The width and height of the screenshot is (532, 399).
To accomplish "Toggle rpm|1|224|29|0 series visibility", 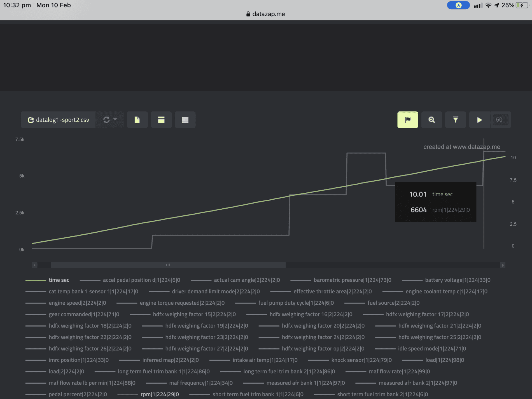I will click(x=148, y=394).
